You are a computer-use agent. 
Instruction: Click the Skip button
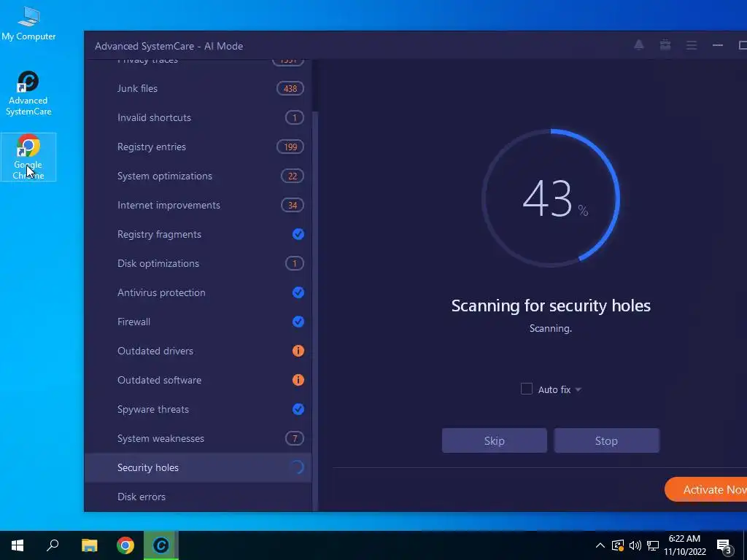495,440
